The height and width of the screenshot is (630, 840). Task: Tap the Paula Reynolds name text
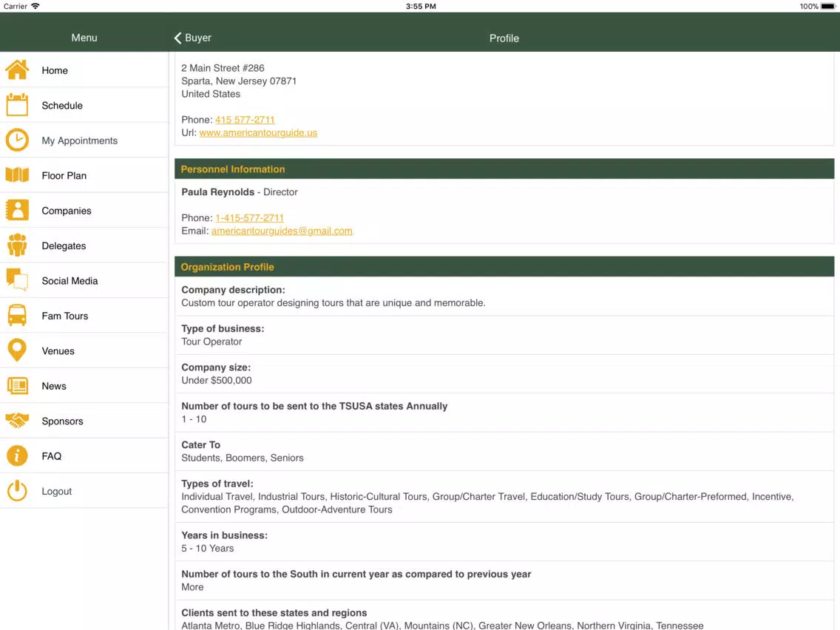pos(217,192)
